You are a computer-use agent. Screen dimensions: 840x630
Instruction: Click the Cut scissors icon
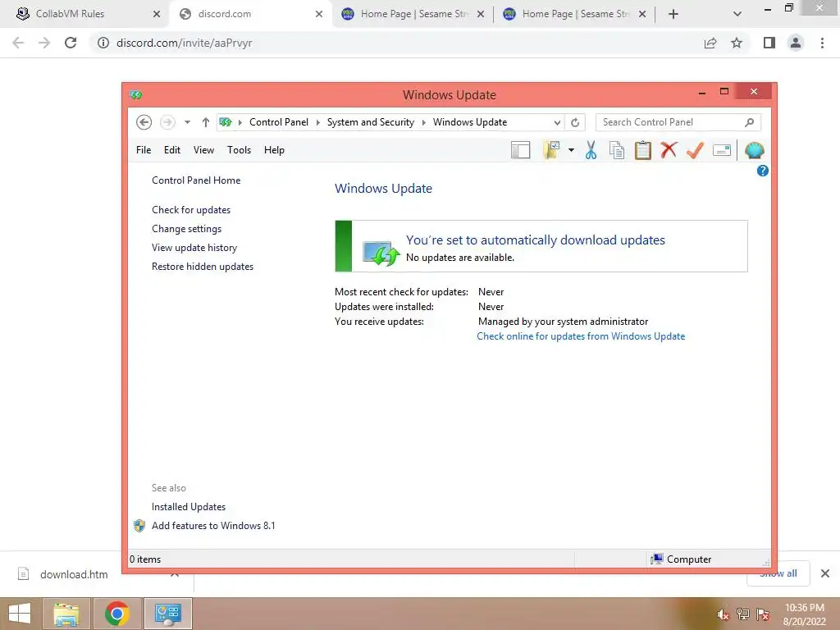[591, 151]
